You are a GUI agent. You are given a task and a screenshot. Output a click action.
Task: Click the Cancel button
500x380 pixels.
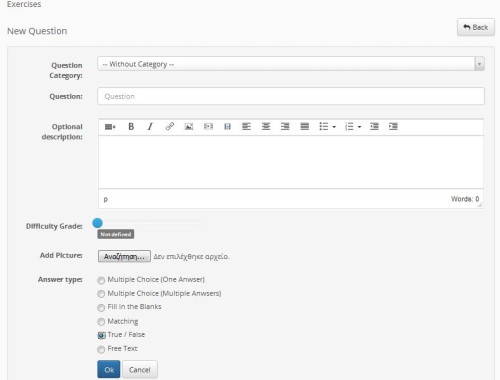140,369
